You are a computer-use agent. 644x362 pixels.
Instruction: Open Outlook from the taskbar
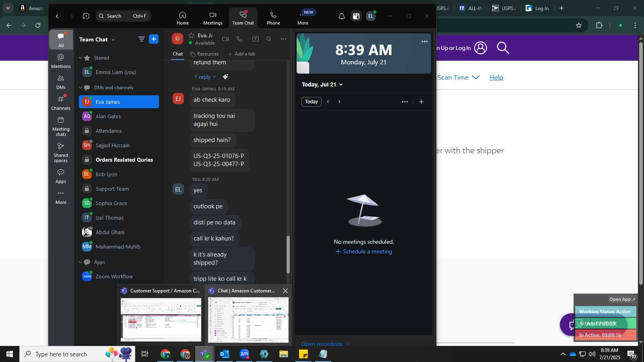click(x=224, y=354)
